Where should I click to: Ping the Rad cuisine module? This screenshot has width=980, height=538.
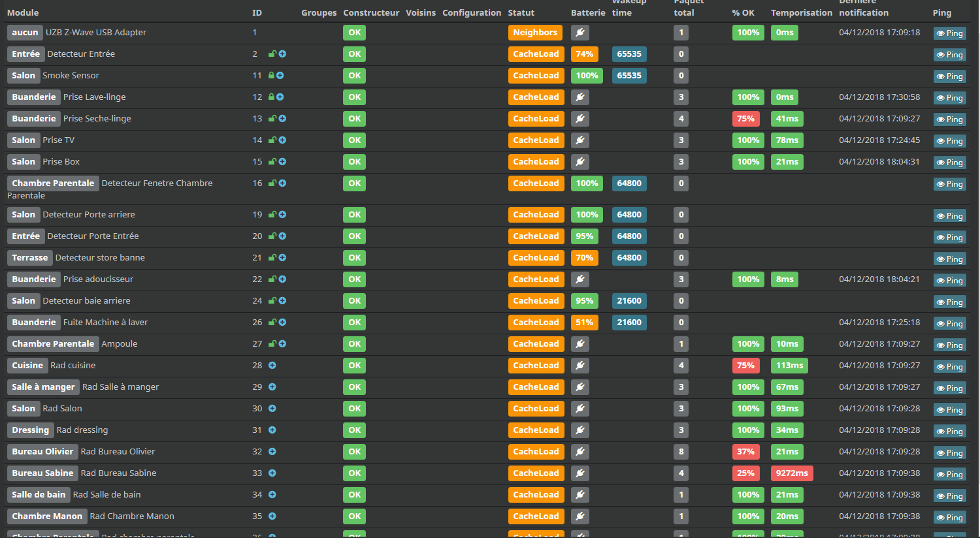pos(949,367)
